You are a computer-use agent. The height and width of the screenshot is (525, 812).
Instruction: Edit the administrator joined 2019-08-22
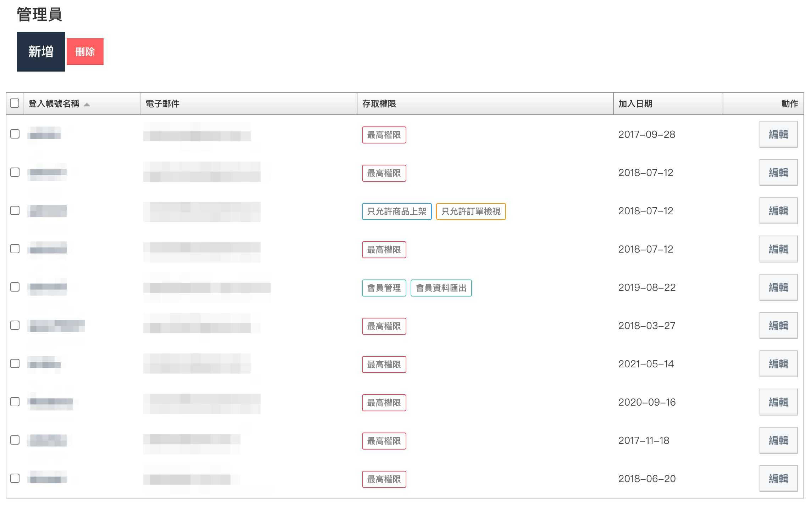[x=778, y=287]
